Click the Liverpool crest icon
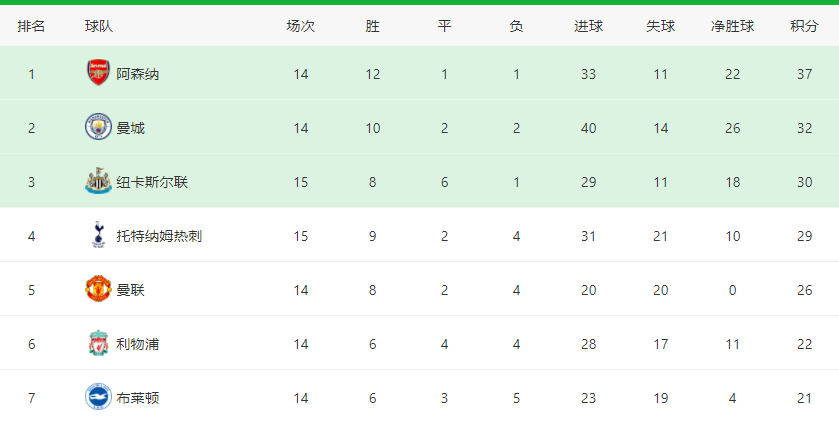Screen dimensions: 839x423 tap(98, 343)
